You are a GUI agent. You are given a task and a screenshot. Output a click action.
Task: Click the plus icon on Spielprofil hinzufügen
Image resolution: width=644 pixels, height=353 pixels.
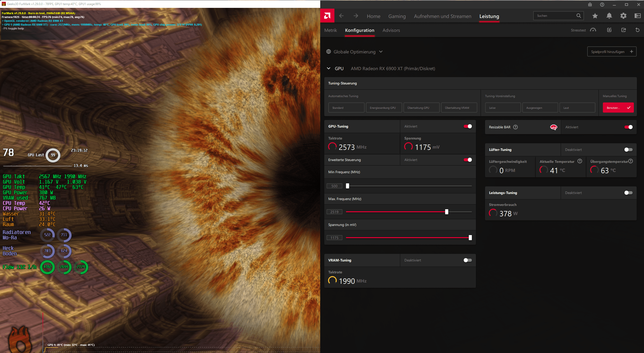click(631, 51)
